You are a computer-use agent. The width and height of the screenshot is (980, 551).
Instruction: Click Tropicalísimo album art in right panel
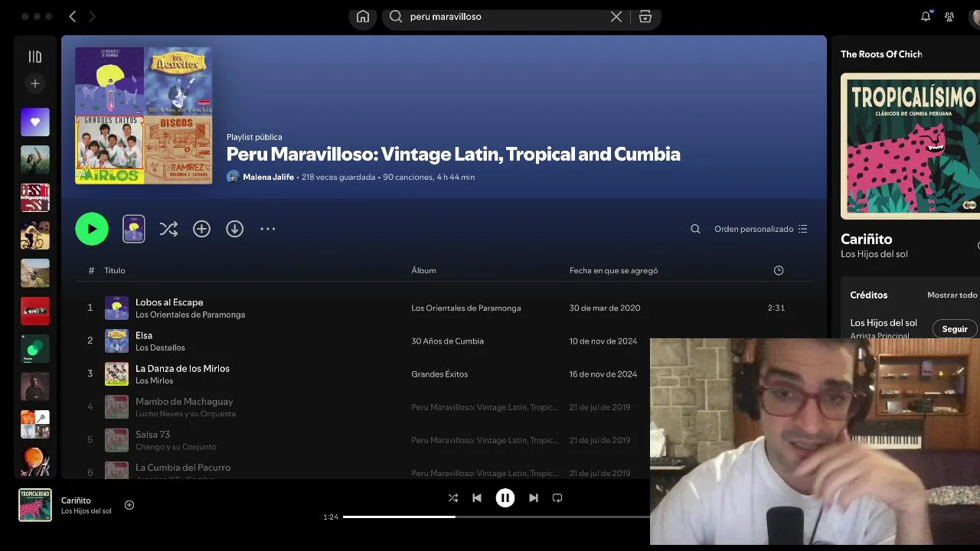[910, 146]
